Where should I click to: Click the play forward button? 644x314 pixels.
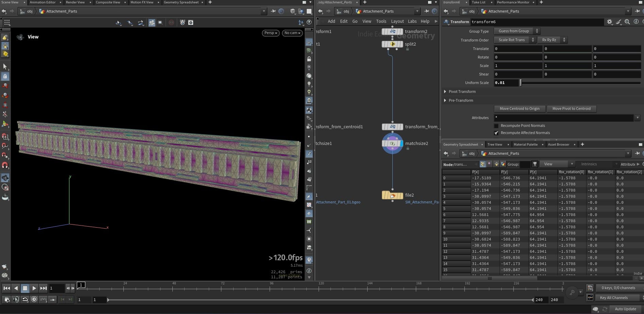tap(34, 288)
